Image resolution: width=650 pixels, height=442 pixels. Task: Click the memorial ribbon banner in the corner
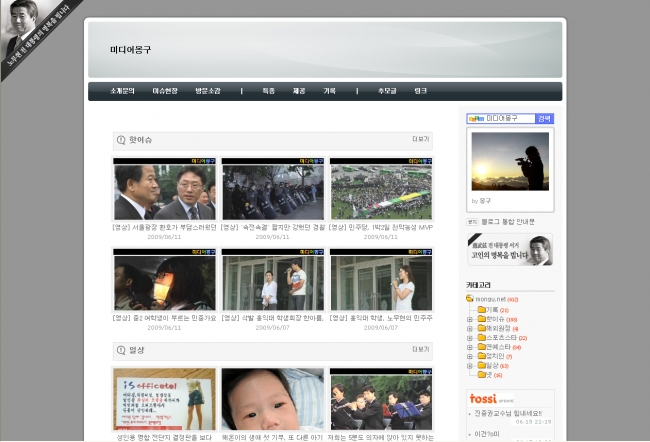[37, 35]
